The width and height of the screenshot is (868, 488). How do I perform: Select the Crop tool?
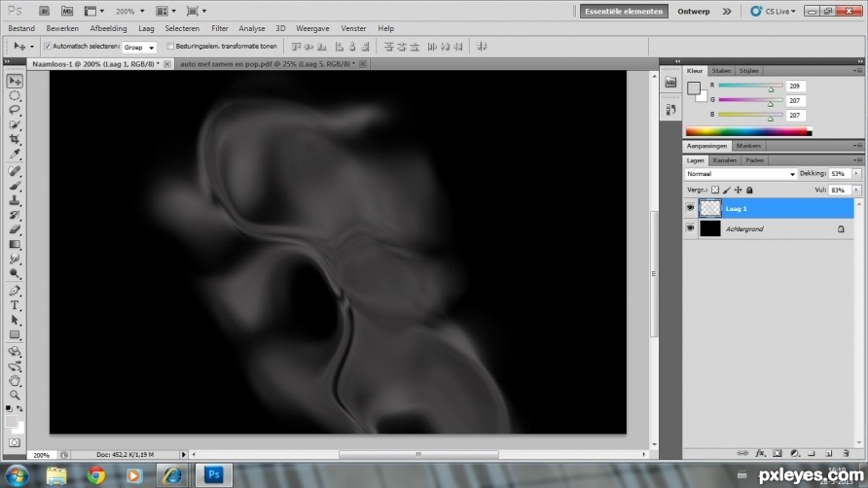click(x=15, y=139)
